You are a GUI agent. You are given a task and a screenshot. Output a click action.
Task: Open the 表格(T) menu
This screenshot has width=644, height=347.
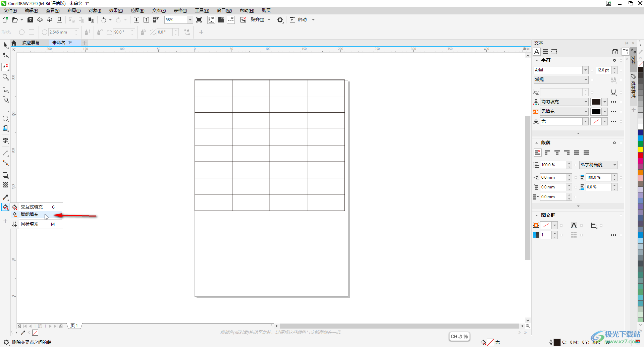tap(180, 10)
